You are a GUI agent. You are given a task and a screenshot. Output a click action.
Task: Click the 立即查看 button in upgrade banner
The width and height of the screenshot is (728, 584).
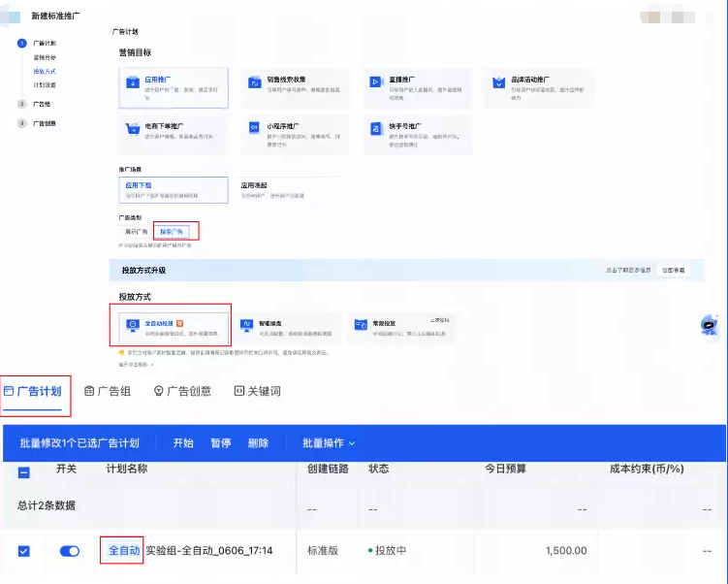673,270
